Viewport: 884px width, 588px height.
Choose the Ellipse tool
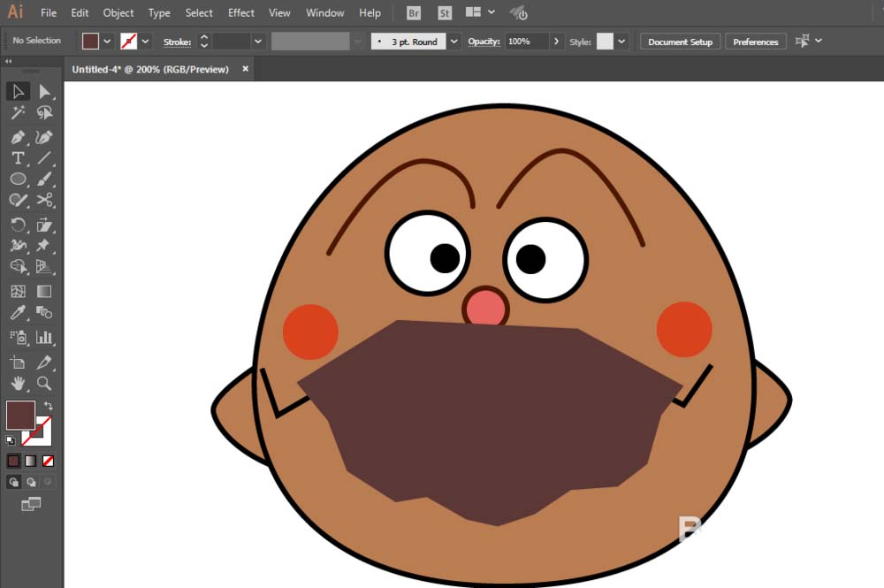[18, 179]
